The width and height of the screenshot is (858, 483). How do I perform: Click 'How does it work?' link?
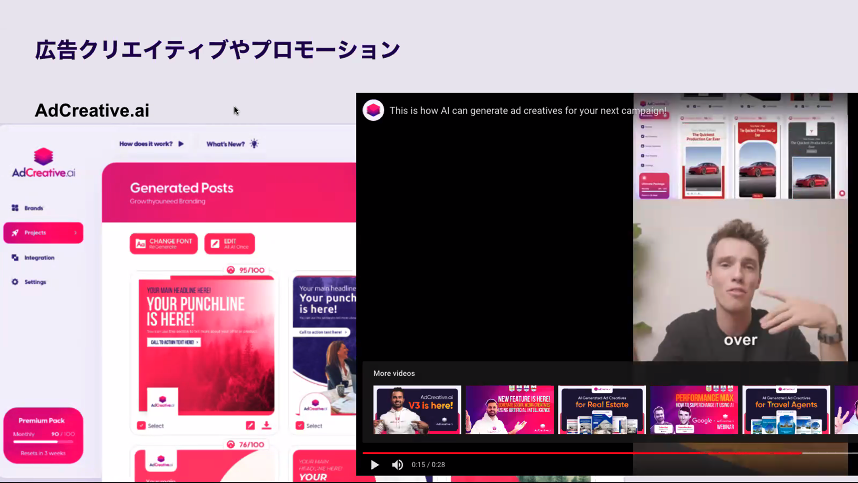tap(146, 144)
